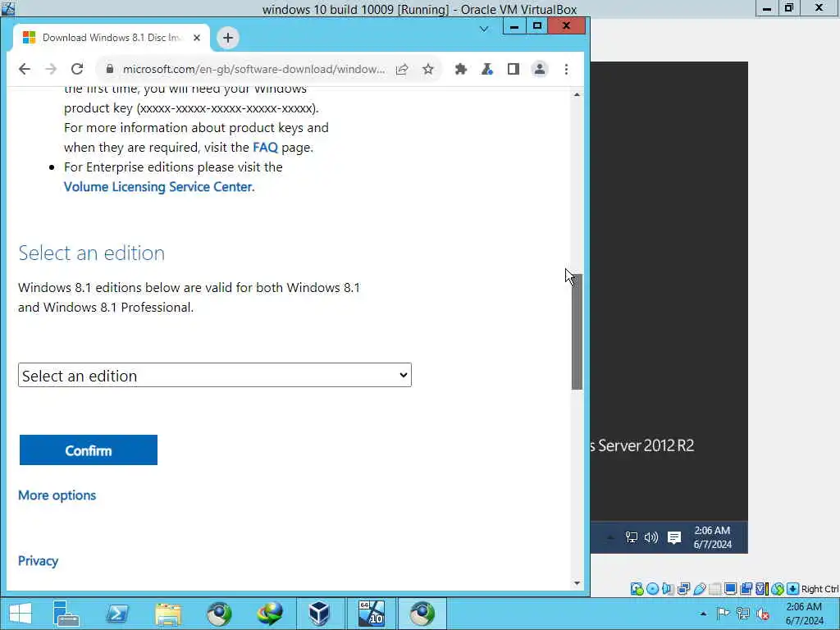Click the VirtualBox network adapters indicator
The height and width of the screenshot is (630, 840).
pyautogui.click(x=683, y=589)
